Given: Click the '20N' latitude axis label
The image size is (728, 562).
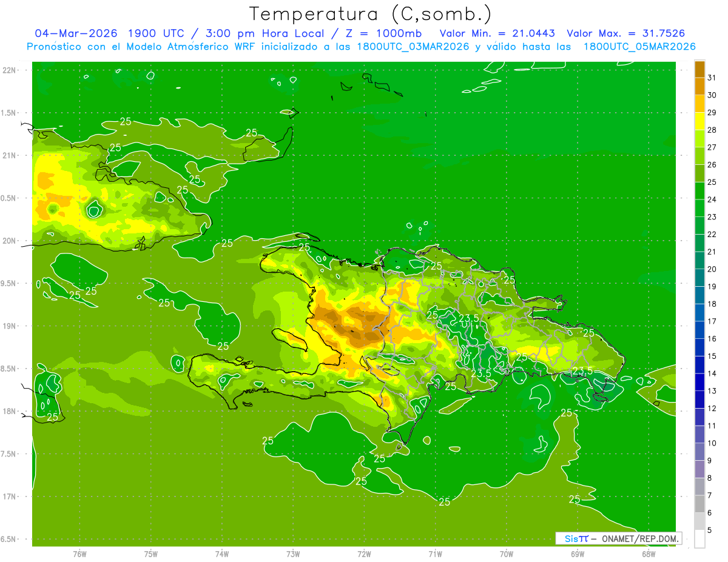Looking at the screenshot, I should tap(9, 241).
